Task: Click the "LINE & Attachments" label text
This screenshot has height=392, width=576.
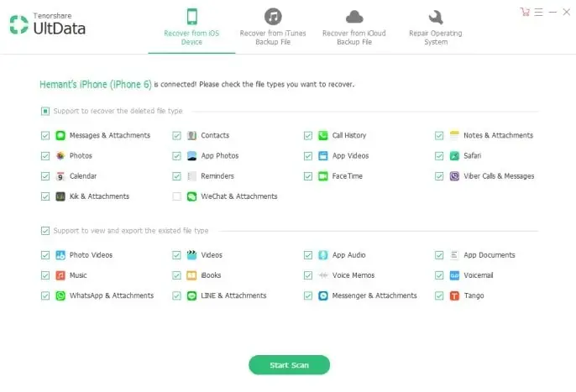Action: click(x=233, y=295)
